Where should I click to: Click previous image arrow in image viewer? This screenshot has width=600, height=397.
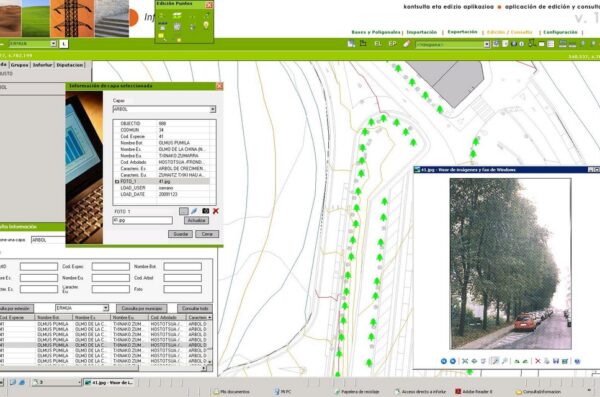click(x=443, y=361)
